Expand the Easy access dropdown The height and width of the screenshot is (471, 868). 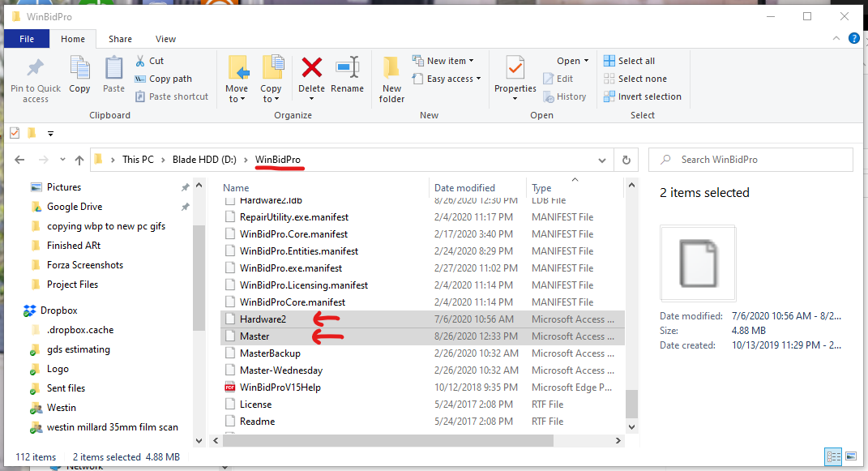478,79
